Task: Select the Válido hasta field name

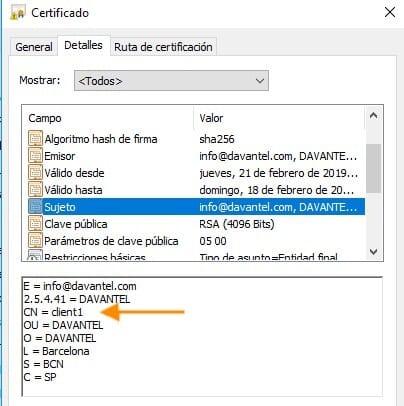Action: click(73, 190)
